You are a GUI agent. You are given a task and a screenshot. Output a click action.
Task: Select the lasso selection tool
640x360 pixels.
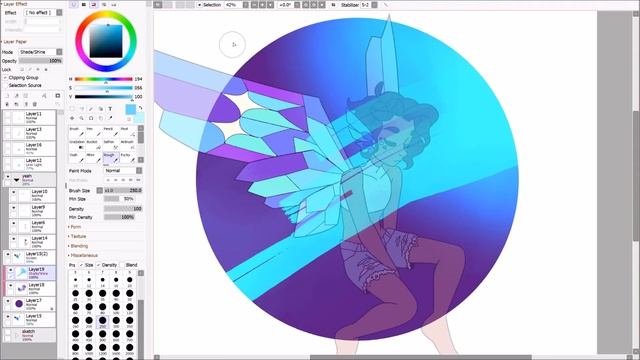(x=82, y=109)
